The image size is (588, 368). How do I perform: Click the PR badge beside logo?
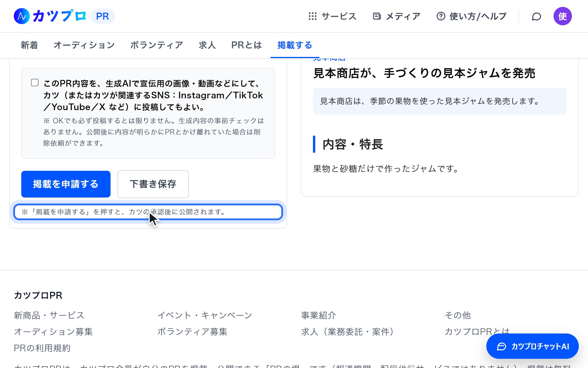[x=102, y=16]
